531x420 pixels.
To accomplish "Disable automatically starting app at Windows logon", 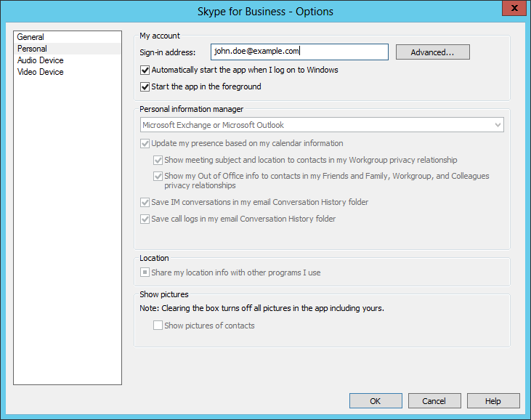I will point(145,70).
